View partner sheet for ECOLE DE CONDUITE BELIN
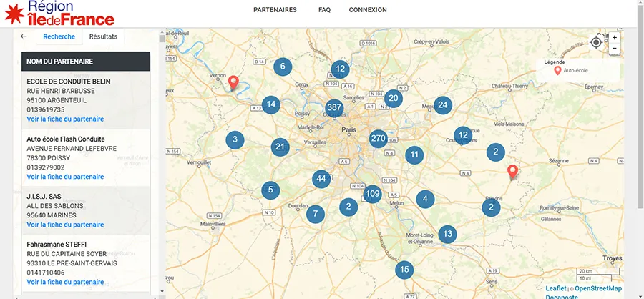 65,119
